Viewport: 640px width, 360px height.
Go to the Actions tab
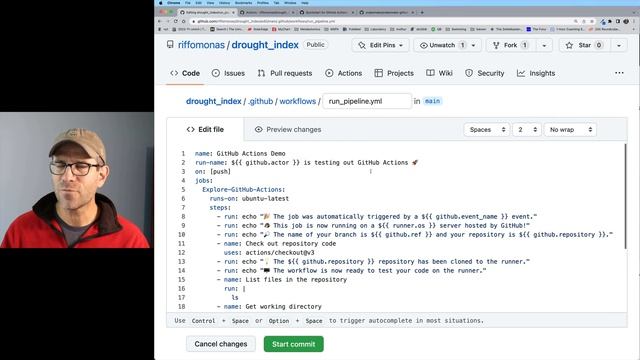tap(344, 73)
